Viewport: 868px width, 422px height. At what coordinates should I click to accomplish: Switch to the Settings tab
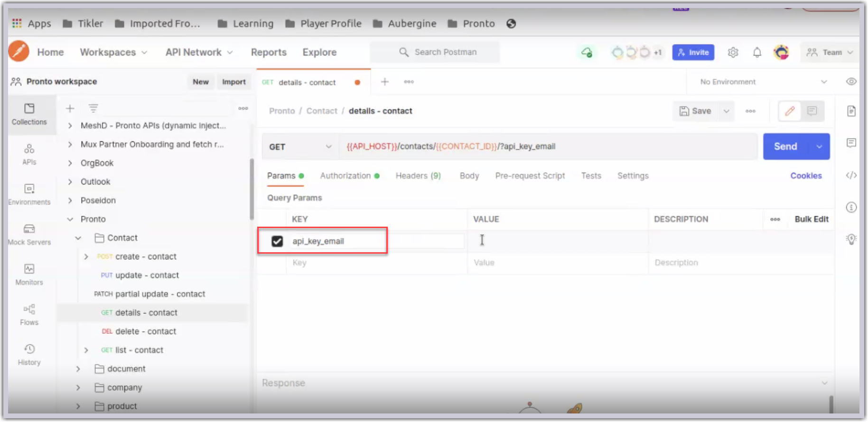633,176
